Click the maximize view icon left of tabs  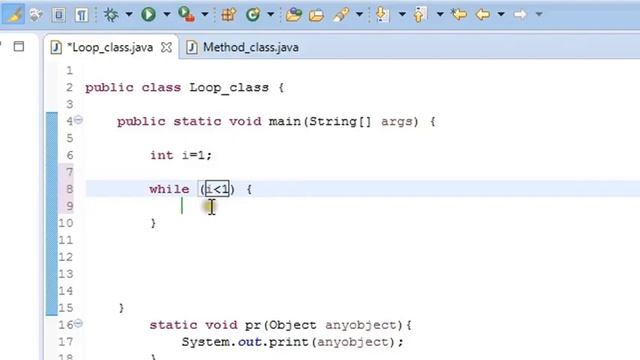click(x=19, y=46)
